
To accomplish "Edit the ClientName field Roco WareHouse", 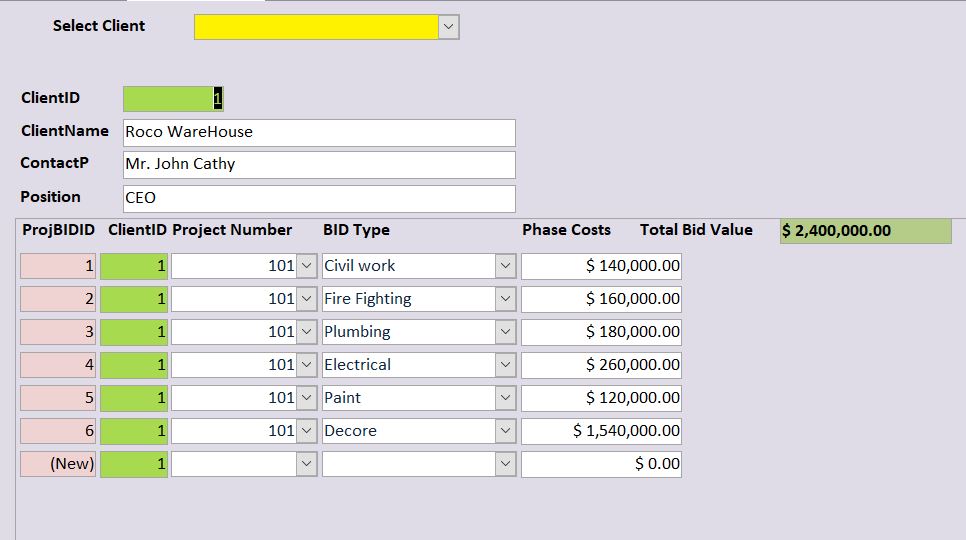I will pyautogui.click(x=319, y=133).
